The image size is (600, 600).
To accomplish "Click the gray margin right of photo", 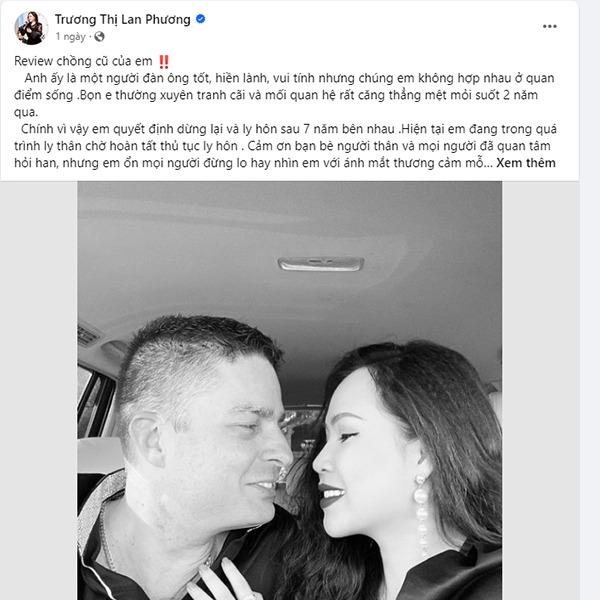I will [540, 391].
